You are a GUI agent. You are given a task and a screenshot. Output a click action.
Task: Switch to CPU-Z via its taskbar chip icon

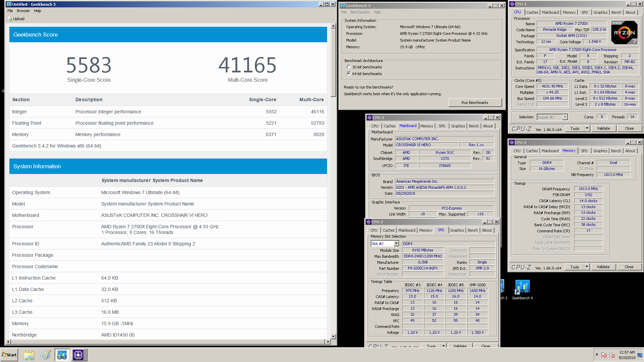click(78, 355)
